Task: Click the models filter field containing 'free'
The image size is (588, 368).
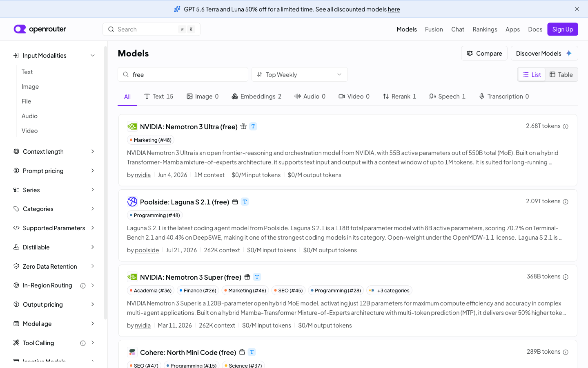Action: pos(183,74)
